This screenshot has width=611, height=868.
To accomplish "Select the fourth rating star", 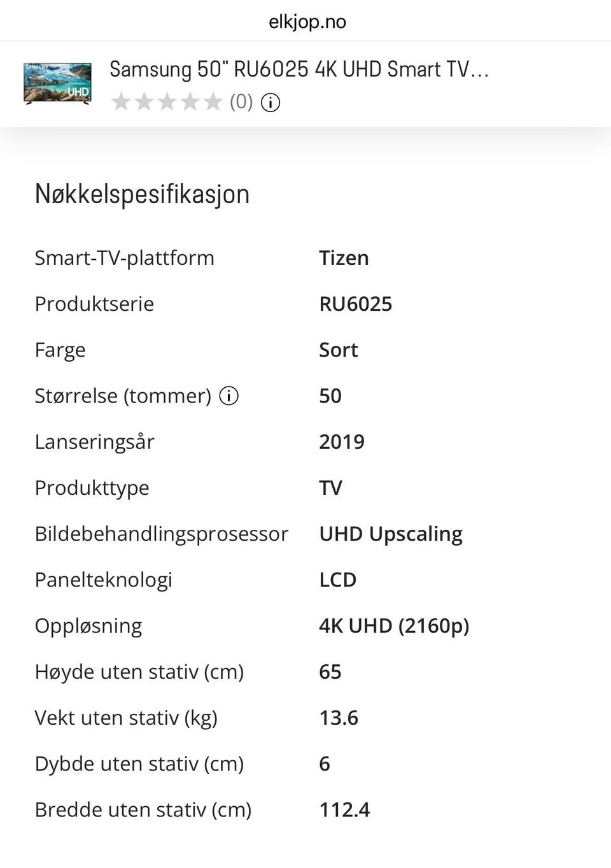I will pyautogui.click(x=190, y=102).
